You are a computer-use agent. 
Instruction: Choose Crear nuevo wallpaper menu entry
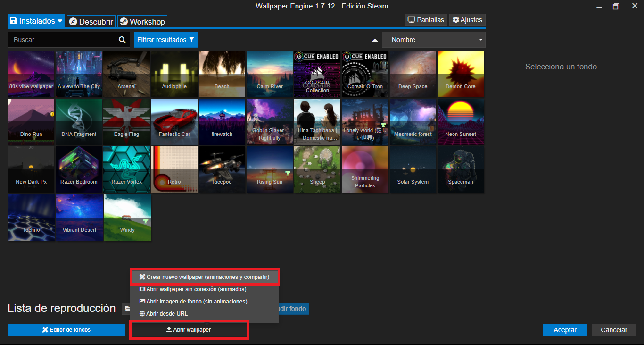(x=205, y=277)
